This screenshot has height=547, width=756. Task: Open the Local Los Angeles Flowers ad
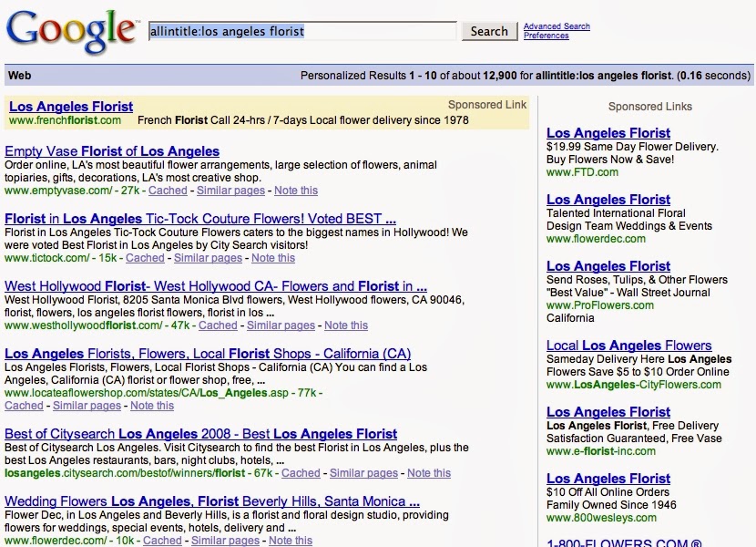[629, 346]
